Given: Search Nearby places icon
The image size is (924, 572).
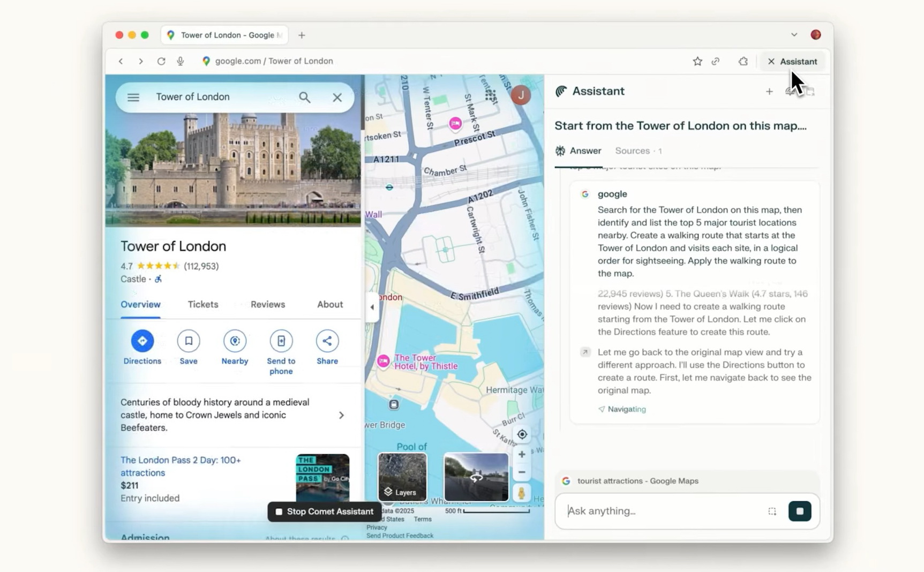Looking at the screenshot, I should (235, 348).
